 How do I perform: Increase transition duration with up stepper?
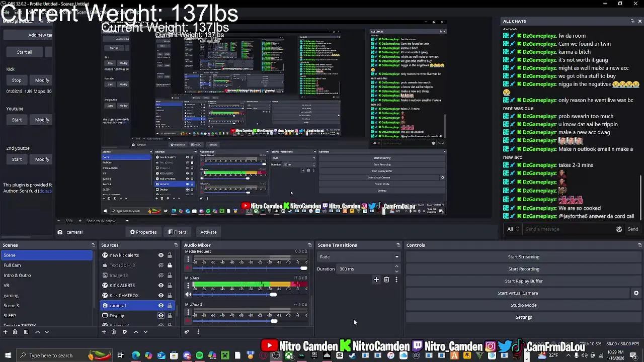coord(396,266)
